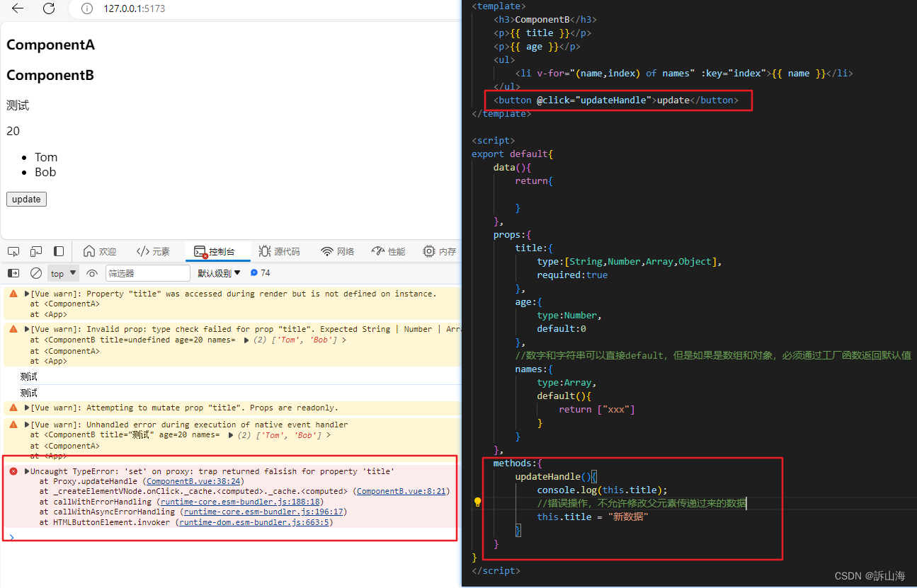Click the update button on the page
Image resolution: width=917 pixels, height=588 pixels.
pos(26,200)
